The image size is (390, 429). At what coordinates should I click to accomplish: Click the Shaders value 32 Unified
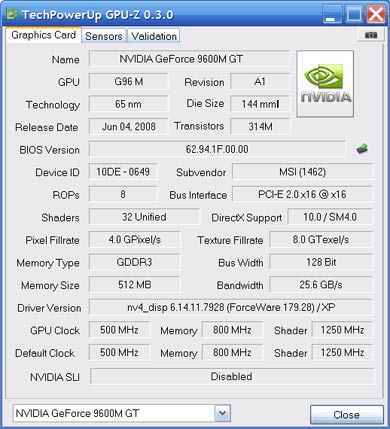pos(144,217)
